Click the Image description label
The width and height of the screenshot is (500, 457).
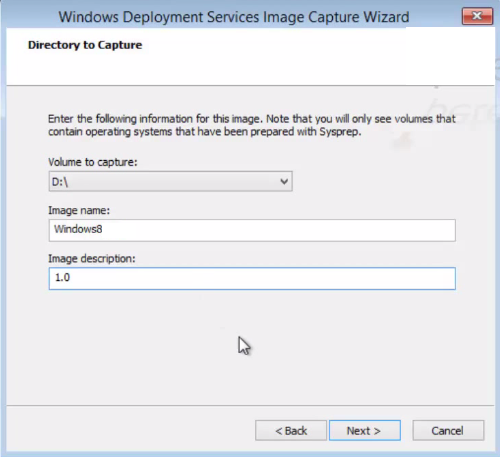coord(92,259)
